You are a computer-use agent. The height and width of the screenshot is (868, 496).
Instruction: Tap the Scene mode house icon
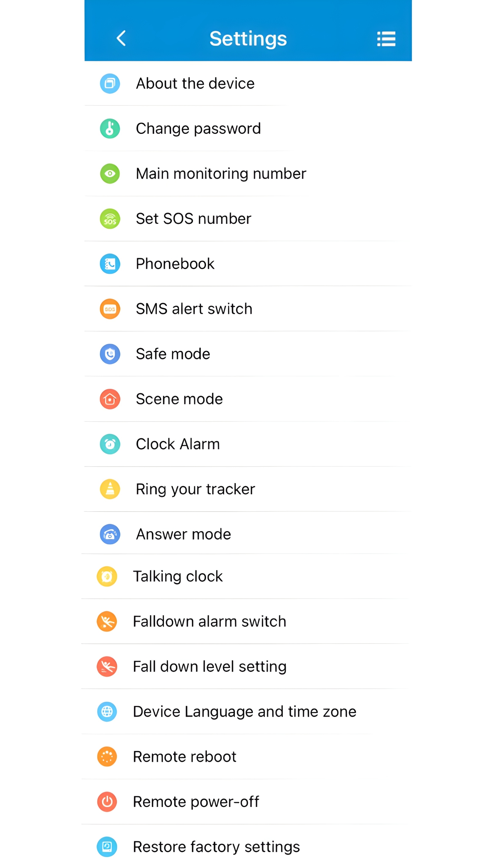click(110, 399)
